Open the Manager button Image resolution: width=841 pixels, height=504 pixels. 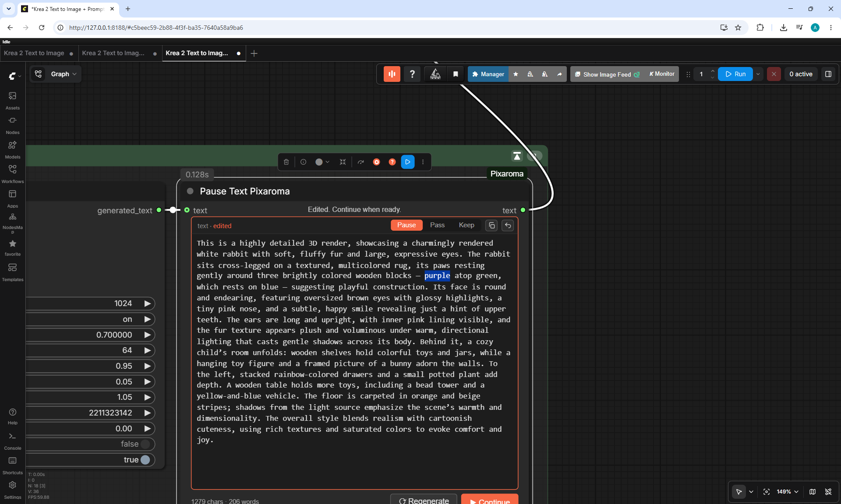488,74
